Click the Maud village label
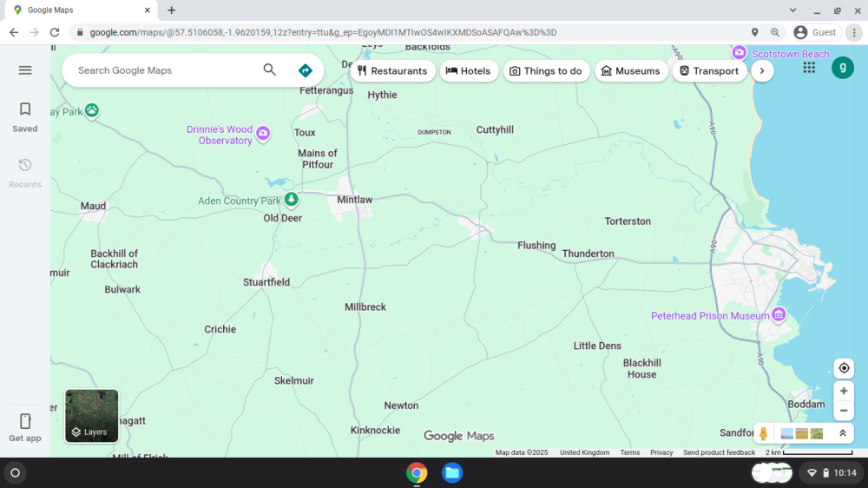 [93, 206]
